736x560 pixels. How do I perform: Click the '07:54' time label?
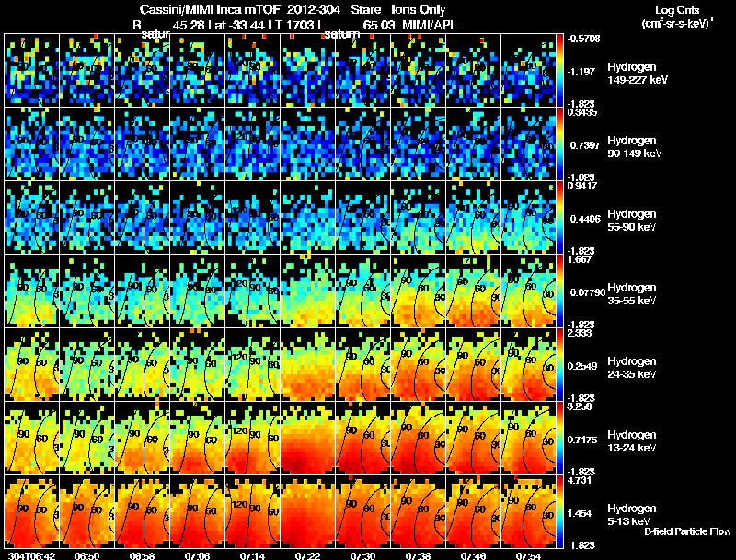pyautogui.click(x=527, y=555)
